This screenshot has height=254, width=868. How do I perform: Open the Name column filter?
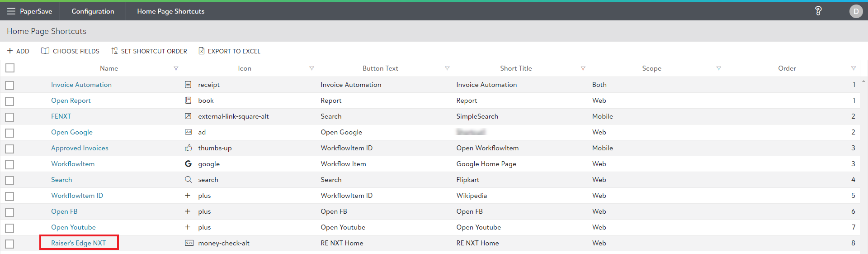[176, 68]
